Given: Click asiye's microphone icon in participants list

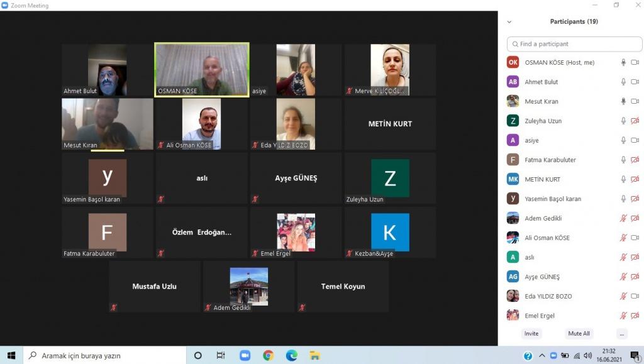Looking at the screenshot, I should pos(623,140).
